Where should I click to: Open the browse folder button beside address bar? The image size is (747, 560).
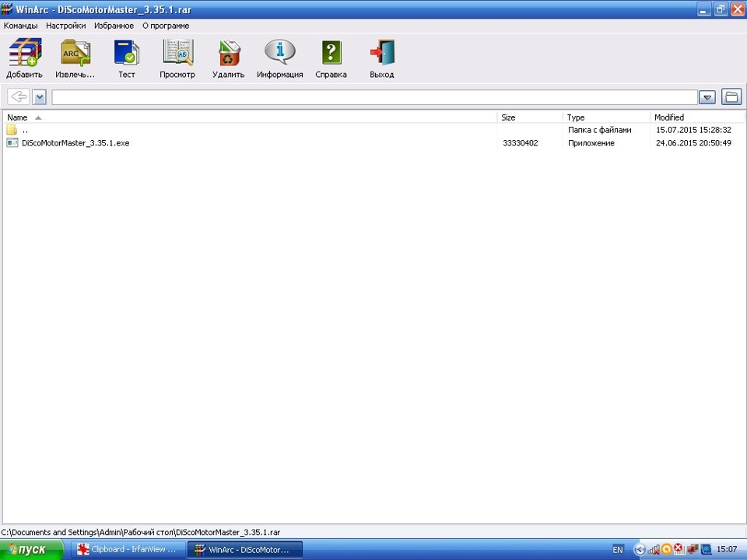click(731, 97)
